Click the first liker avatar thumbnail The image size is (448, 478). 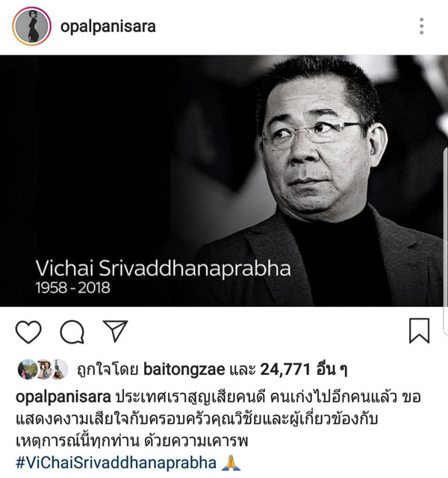[x=28, y=369]
